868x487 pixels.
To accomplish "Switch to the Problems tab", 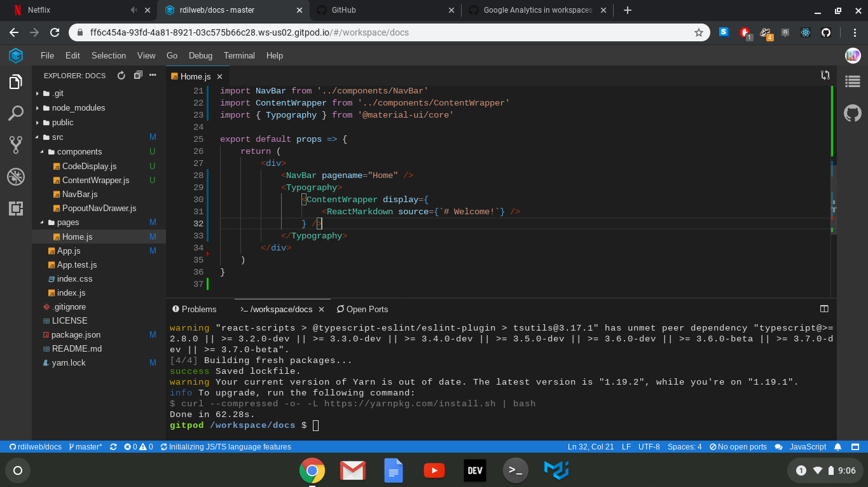I will 194,309.
